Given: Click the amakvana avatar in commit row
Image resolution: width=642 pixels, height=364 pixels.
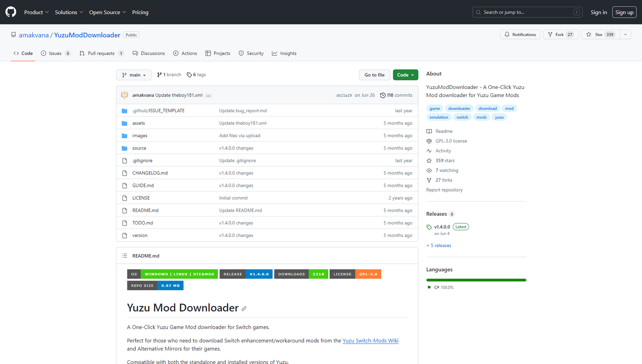Looking at the screenshot, I should coord(124,95).
